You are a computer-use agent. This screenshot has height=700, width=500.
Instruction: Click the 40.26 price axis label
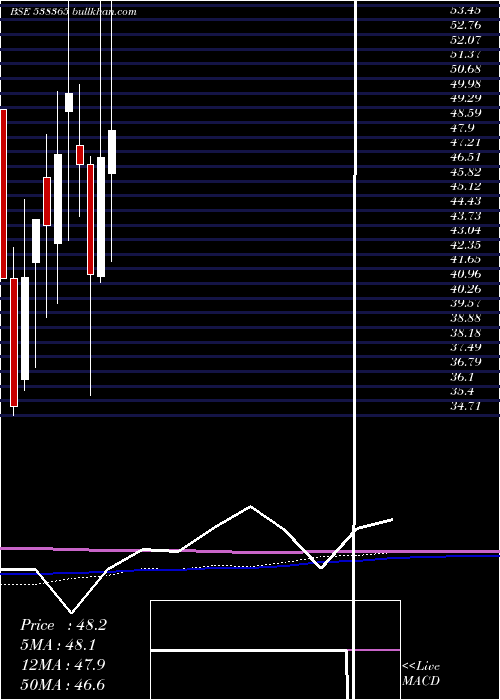[x=465, y=289]
